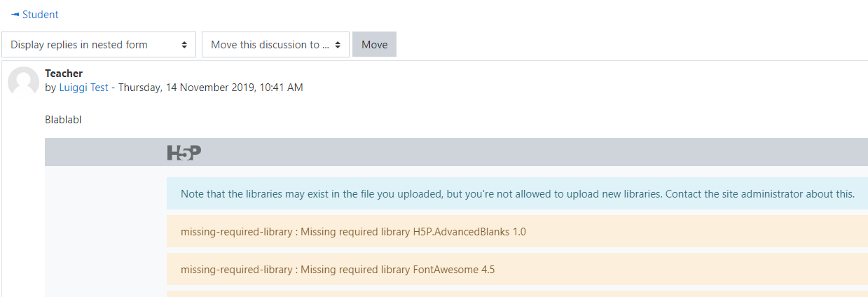Open the Move this discussion to dropdown
The width and height of the screenshot is (868, 297).
pos(275,45)
